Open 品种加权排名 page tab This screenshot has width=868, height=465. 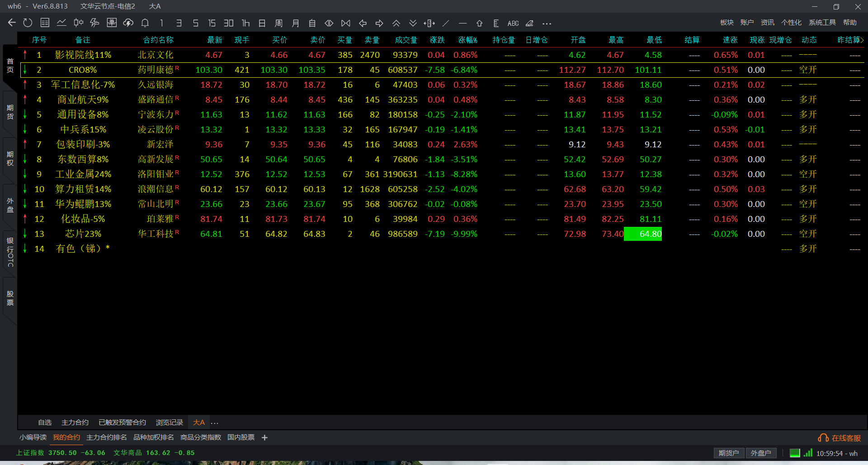[x=154, y=437]
